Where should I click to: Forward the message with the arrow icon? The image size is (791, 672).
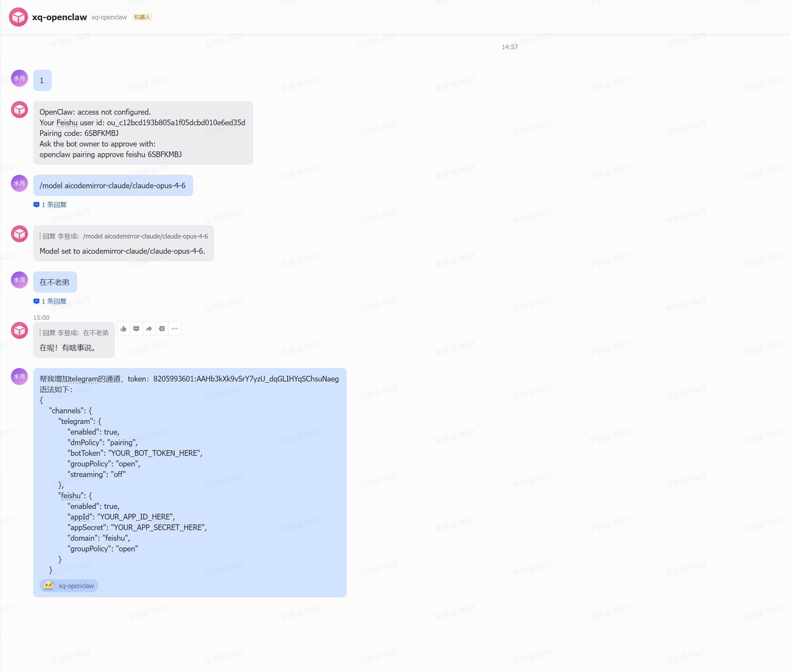[149, 329]
